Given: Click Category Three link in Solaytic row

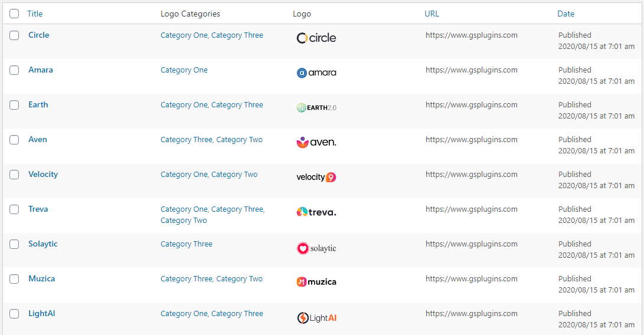Looking at the screenshot, I should tap(186, 244).
